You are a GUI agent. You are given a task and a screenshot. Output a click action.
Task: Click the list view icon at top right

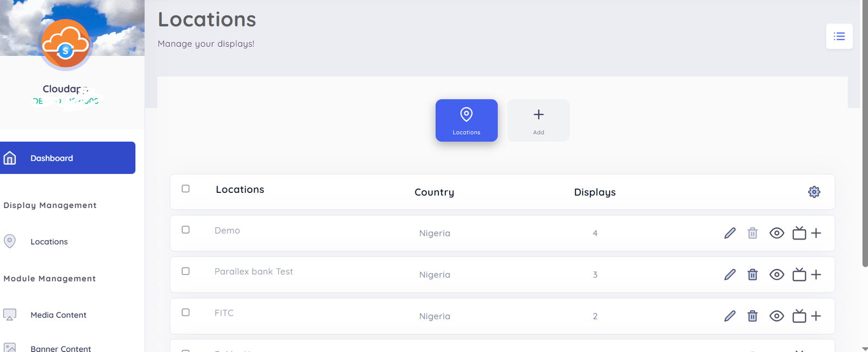(x=839, y=36)
